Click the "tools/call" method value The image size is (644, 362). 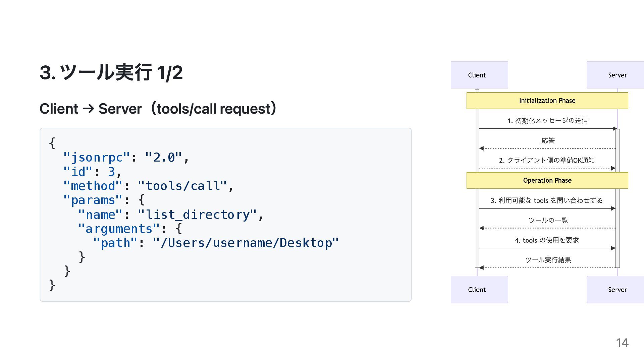[x=182, y=186]
